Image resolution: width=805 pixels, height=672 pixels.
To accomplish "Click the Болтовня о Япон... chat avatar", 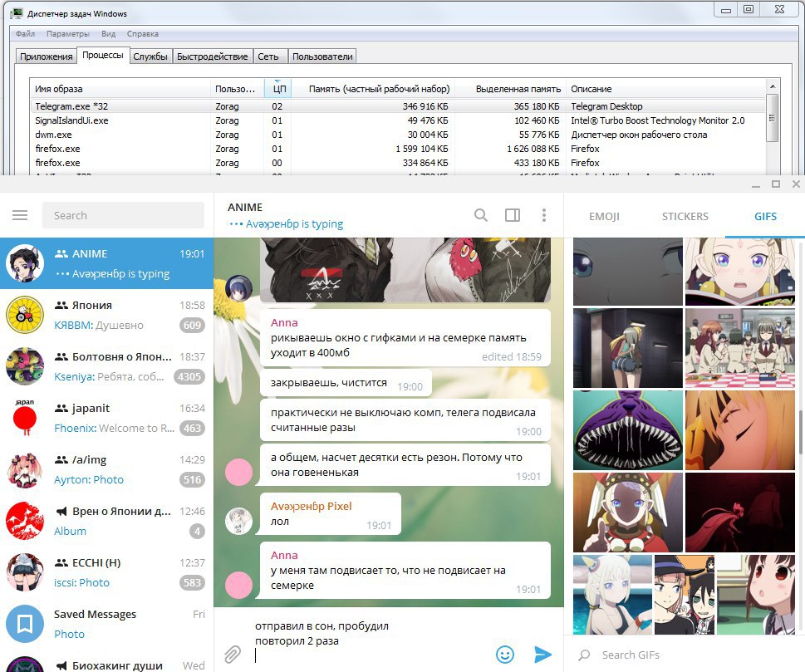I will [x=25, y=366].
